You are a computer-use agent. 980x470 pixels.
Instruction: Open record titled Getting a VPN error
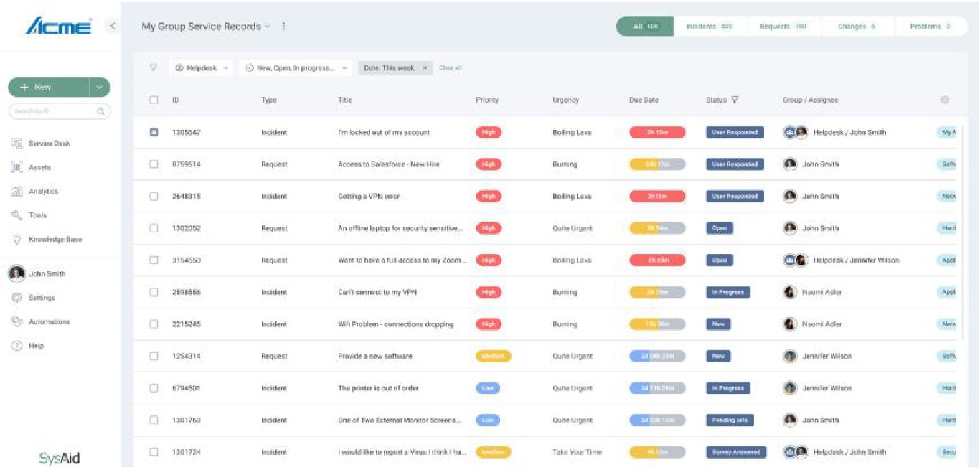click(x=369, y=197)
